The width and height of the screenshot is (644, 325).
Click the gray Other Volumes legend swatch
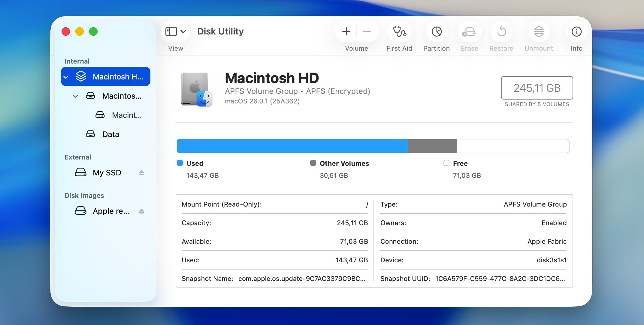(x=313, y=163)
